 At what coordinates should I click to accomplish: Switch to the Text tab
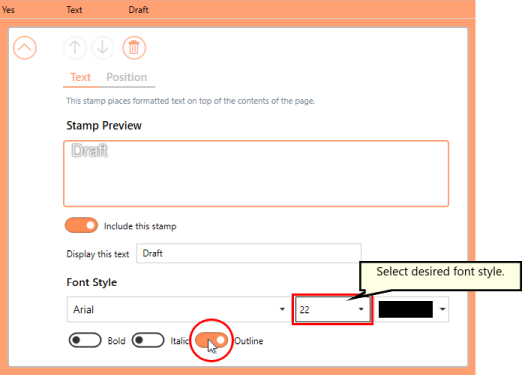tap(80, 77)
